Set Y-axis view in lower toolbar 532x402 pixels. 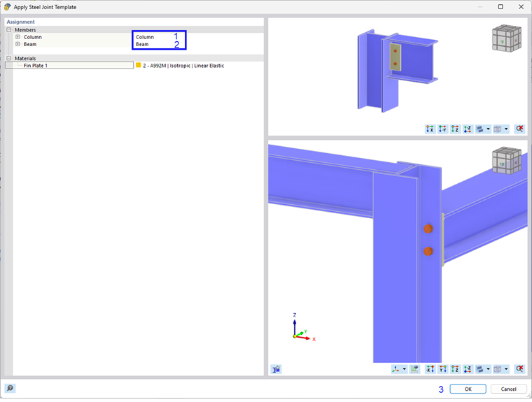coord(442,369)
